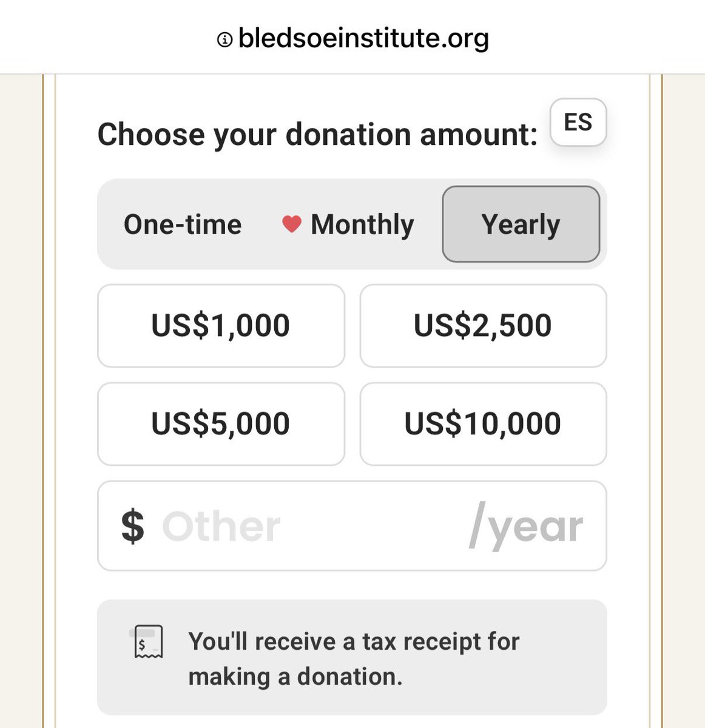Choose the US$5,000 donation option
This screenshot has height=728, width=705.
click(221, 424)
